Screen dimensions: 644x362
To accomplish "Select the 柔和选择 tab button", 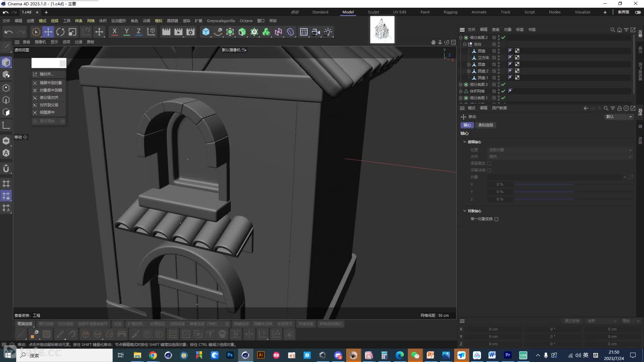I will [x=485, y=125].
